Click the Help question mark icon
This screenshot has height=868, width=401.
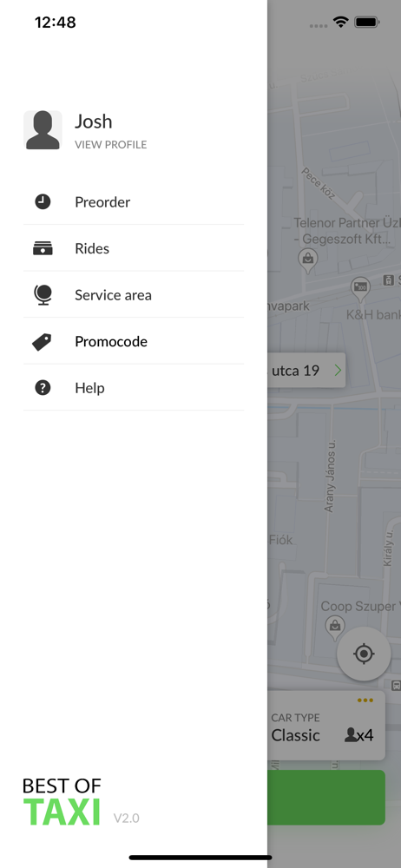pyautogui.click(x=43, y=388)
